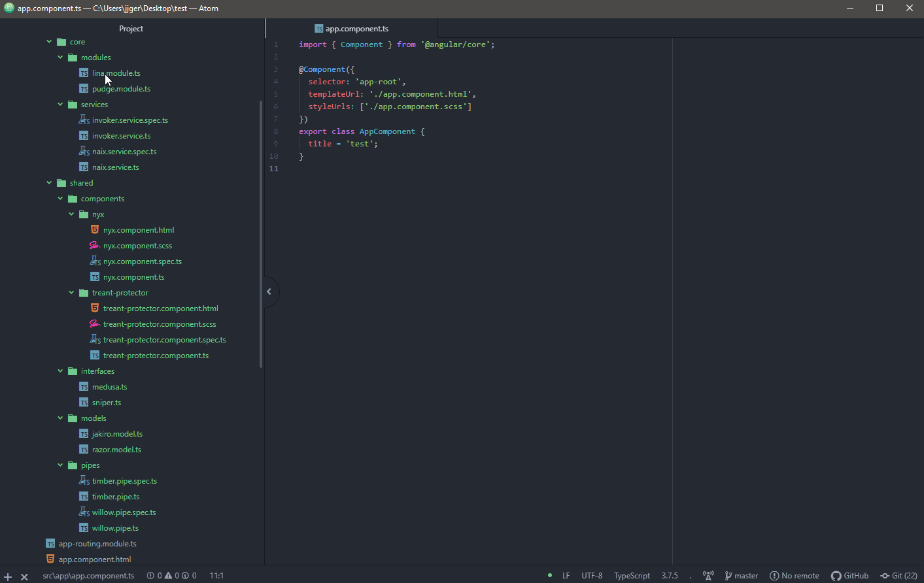Click the src\app\app.component.ts path
Screen dimensions: 924x583
pyautogui.click(x=88, y=576)
